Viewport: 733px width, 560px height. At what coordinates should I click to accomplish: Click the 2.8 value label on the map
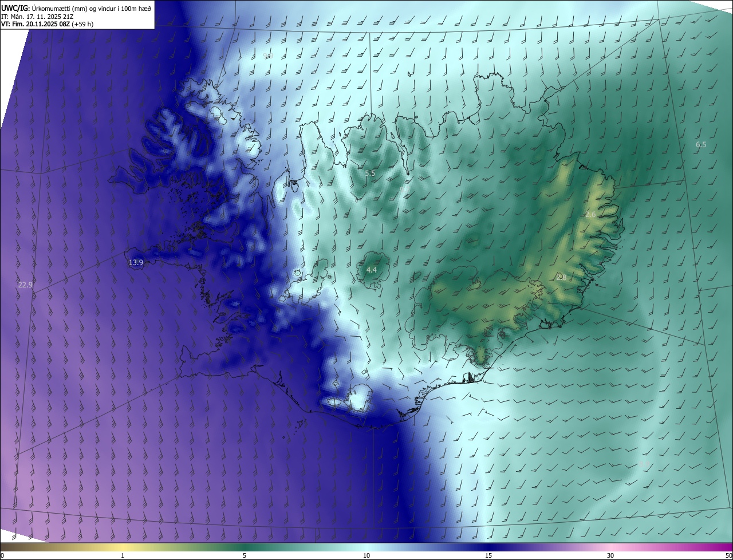coord(562,277)
